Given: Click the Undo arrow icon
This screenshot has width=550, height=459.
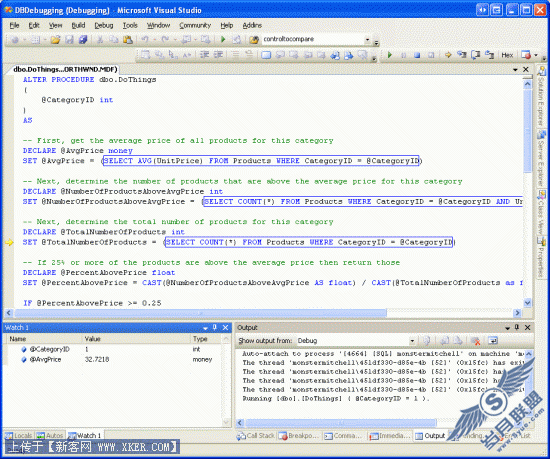Looking at the screenshot, I should [x=145, y=40].
